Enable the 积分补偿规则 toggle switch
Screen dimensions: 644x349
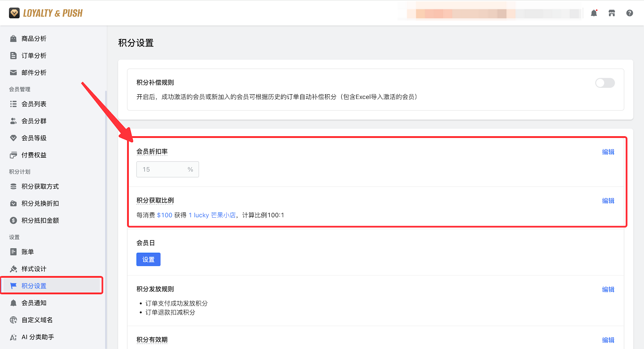(605, 83)
